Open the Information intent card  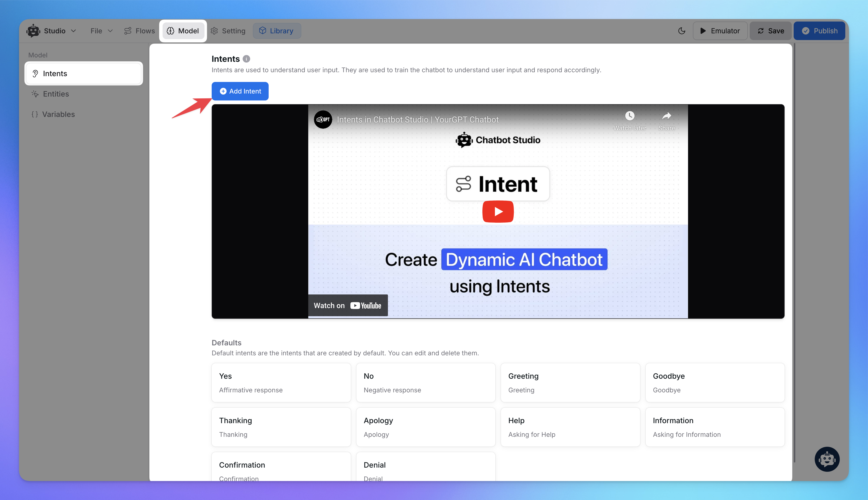(x=715, y=427)
